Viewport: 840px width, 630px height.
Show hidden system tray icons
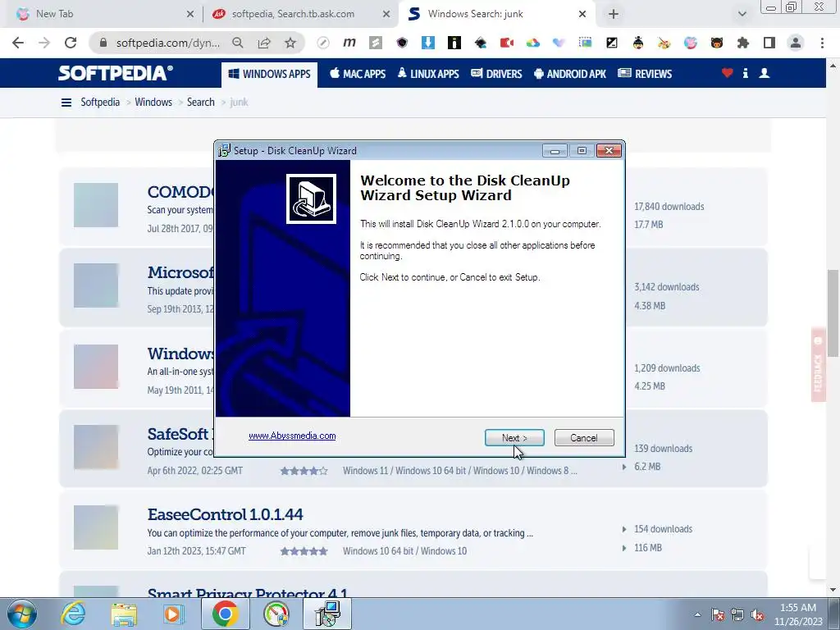[x=697, y=614]
